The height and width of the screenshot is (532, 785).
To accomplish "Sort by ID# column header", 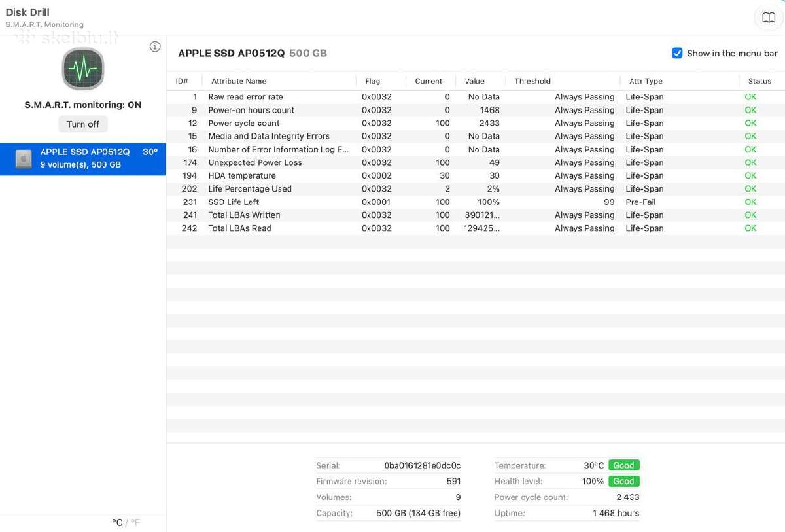I will pyautogui.click(x=183, y=81).
